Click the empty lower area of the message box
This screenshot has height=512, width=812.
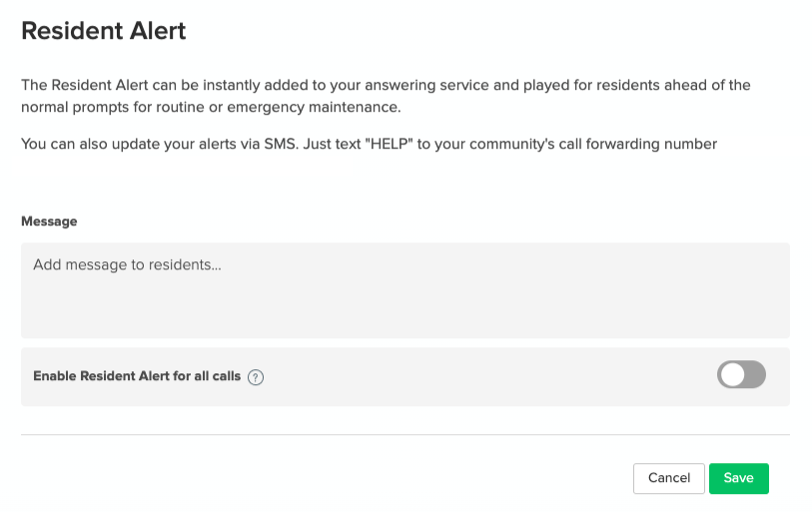point(405,313)
